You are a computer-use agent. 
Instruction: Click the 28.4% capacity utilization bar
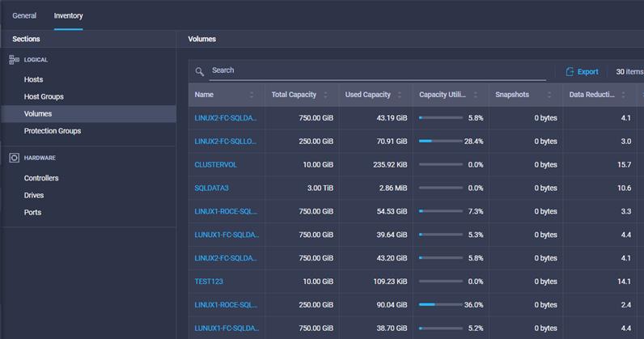pyautogui.click(x=440, y=142)
